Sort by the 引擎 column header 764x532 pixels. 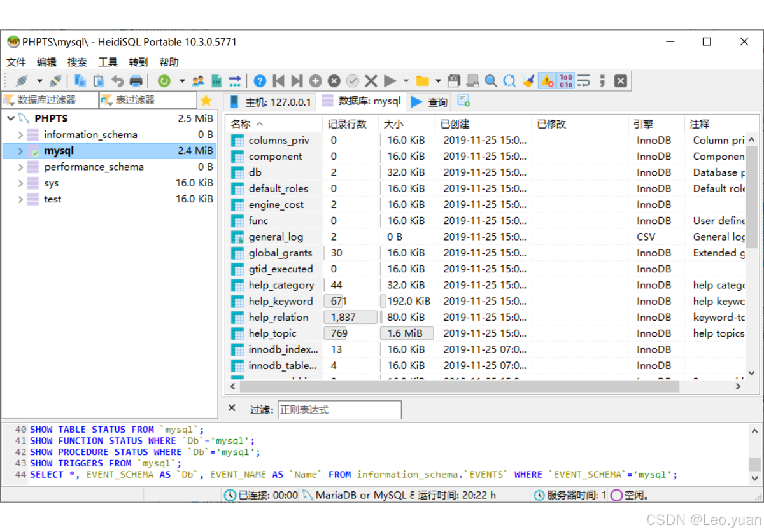tap(656, 124)
